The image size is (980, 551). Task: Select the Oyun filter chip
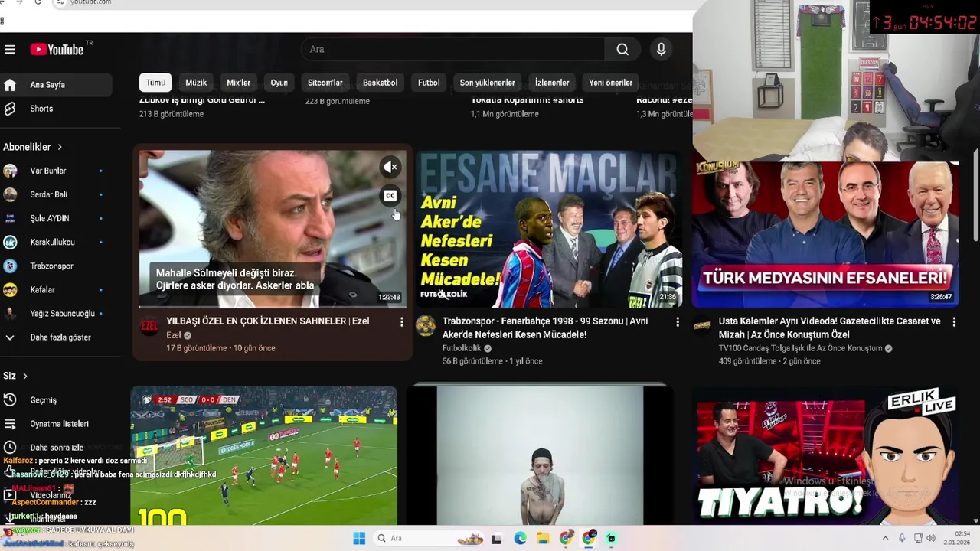click(x=279, y=83)
